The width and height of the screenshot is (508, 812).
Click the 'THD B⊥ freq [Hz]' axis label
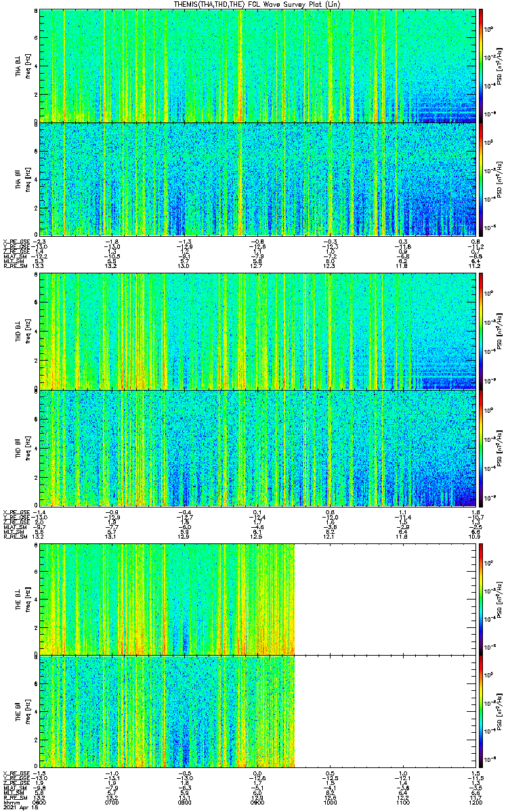(23, 332)
